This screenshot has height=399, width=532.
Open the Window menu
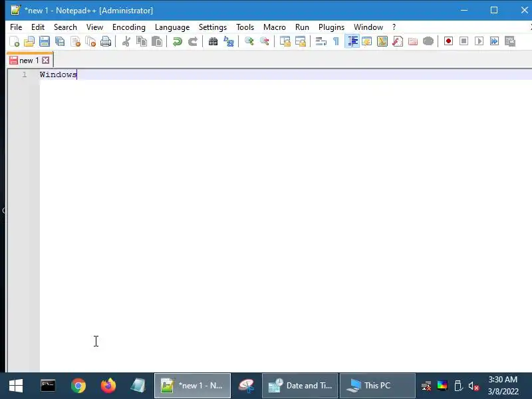pyautogui.click(x=368, y=27)
